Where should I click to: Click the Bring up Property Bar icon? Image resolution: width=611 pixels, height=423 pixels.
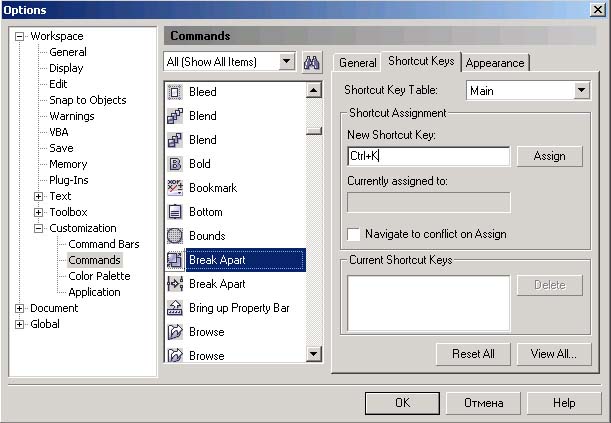(x=175, y=308)
